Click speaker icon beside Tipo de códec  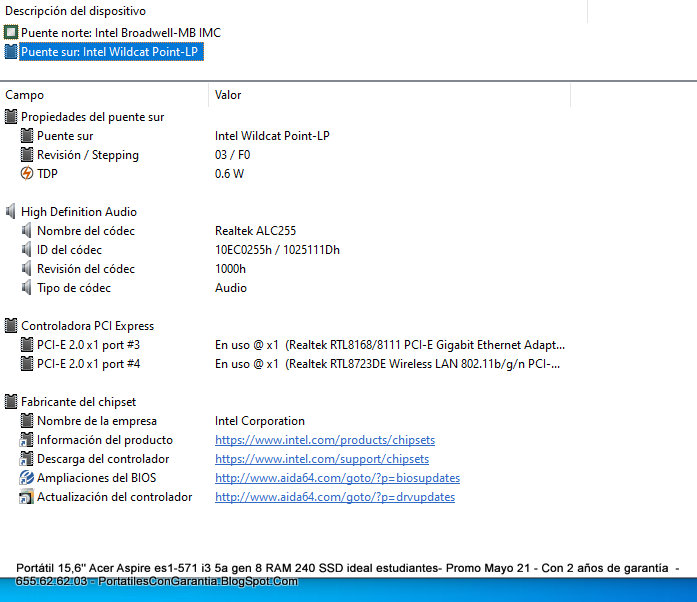click(27, 288)
